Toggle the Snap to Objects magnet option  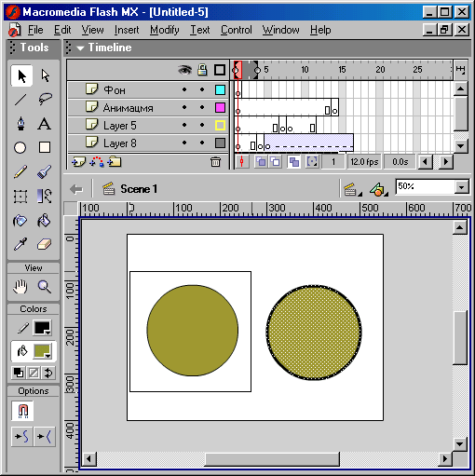[22, 411]
